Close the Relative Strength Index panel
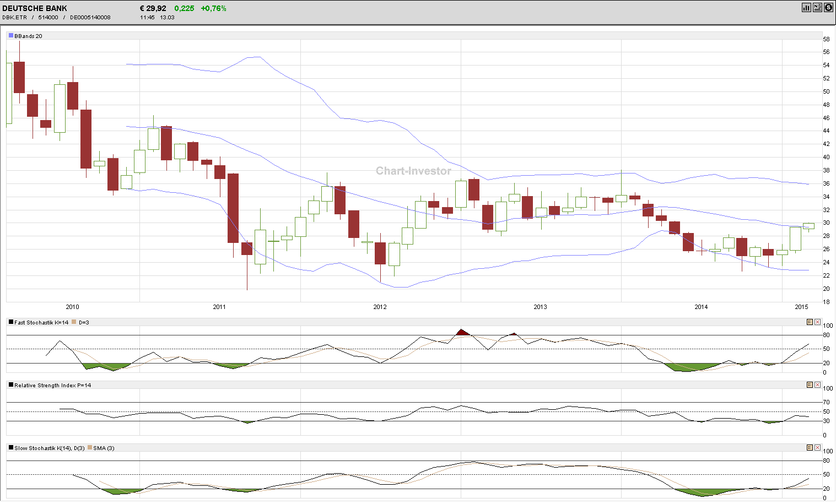 click(x=817, y=385)
